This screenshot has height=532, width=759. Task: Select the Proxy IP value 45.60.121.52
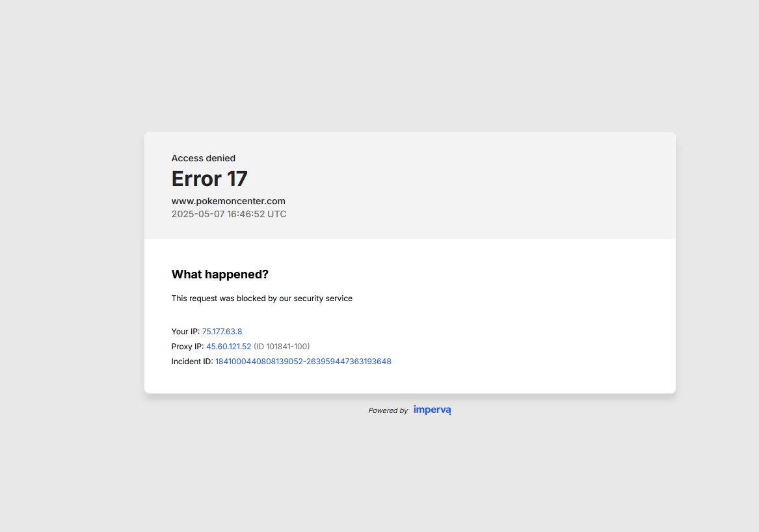[228, 347]
